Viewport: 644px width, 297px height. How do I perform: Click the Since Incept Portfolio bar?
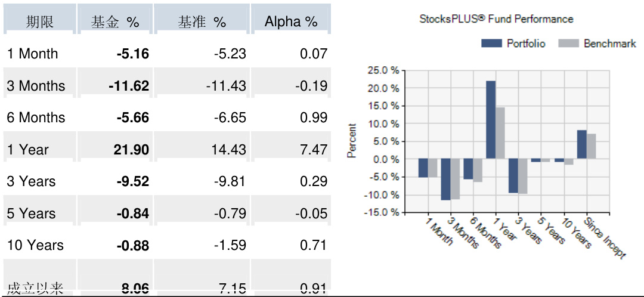581,144
